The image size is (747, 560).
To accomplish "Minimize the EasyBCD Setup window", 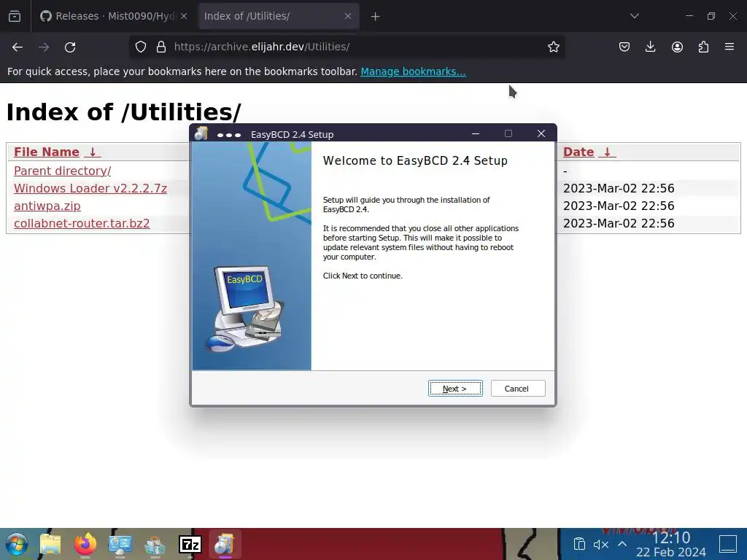I will [475, 133].
